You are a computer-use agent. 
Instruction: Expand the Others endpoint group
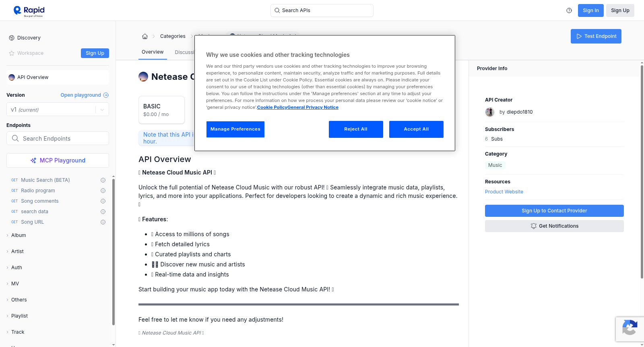click(19, 300)
